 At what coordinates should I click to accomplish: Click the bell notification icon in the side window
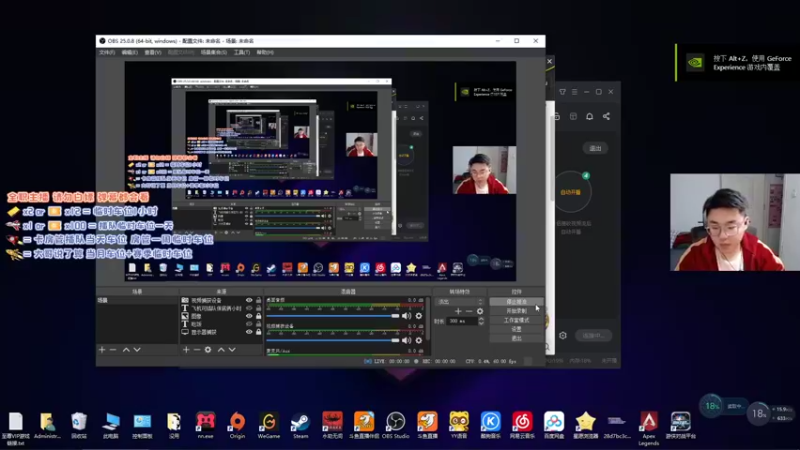[x=589, y=116]
